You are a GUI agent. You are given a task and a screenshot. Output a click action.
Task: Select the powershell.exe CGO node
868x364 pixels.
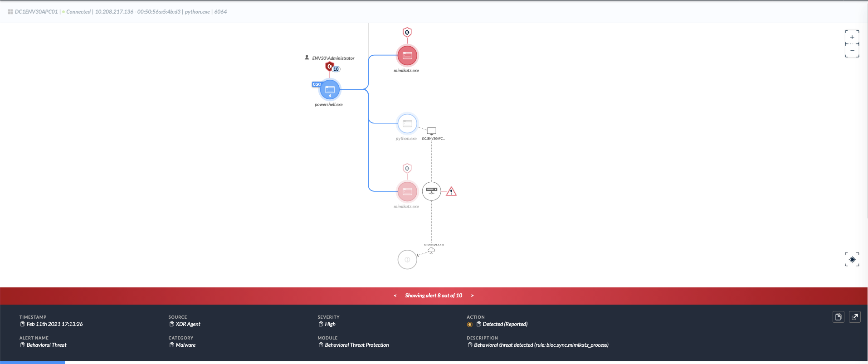click(330, 90)
